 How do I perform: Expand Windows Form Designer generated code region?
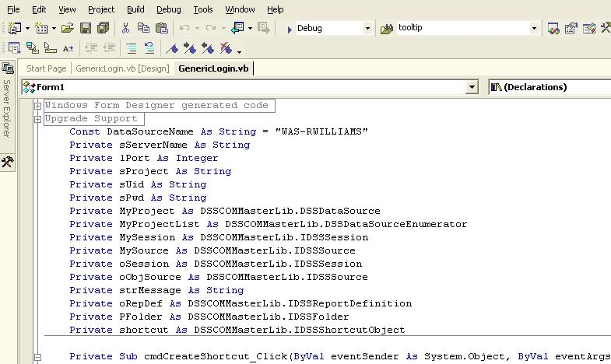[37, 106]
